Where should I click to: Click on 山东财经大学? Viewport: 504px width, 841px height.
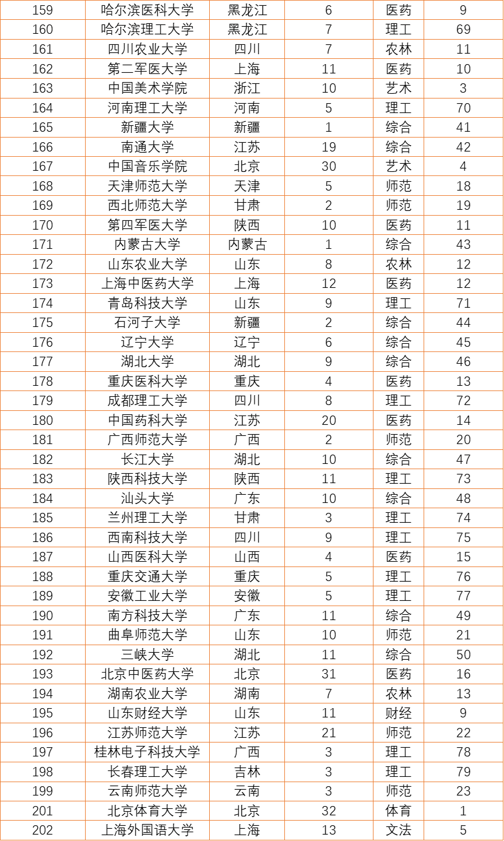click(147, 713)
